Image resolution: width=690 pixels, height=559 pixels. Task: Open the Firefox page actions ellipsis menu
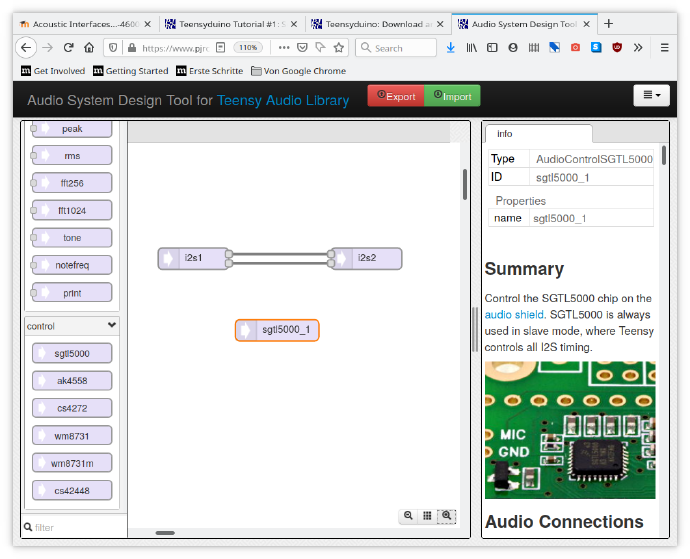pyautogui.click(x=283, y=47)
